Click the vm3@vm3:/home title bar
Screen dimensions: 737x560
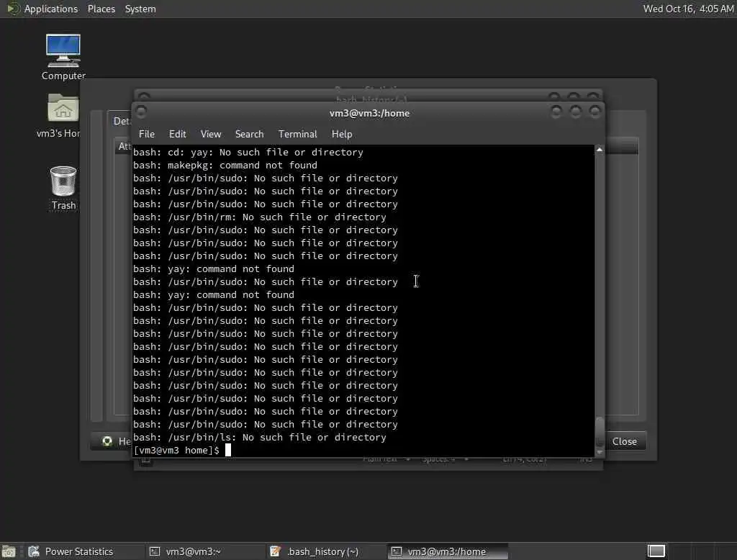tap(369, 113)
